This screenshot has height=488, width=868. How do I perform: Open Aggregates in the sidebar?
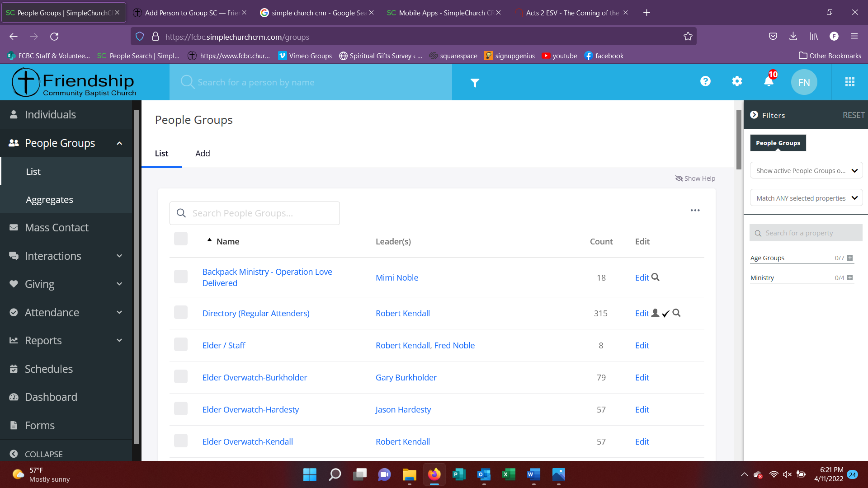[x=49, y=199]
